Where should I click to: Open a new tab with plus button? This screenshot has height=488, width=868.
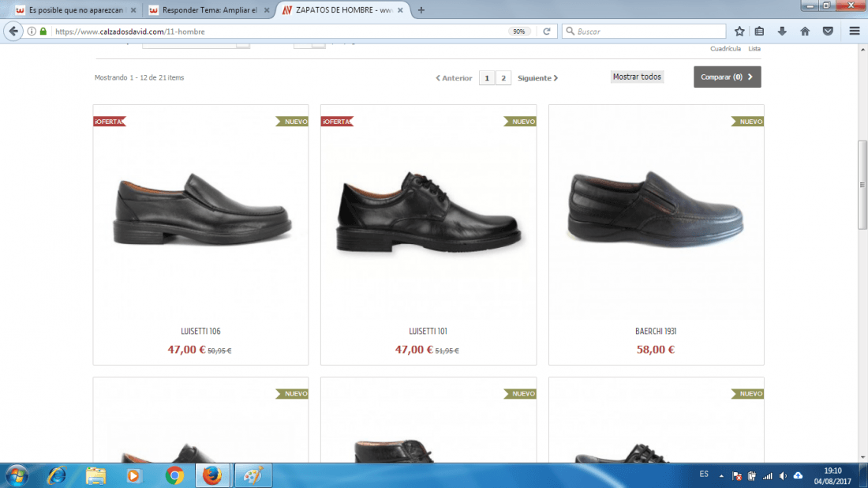click(421, 10)
